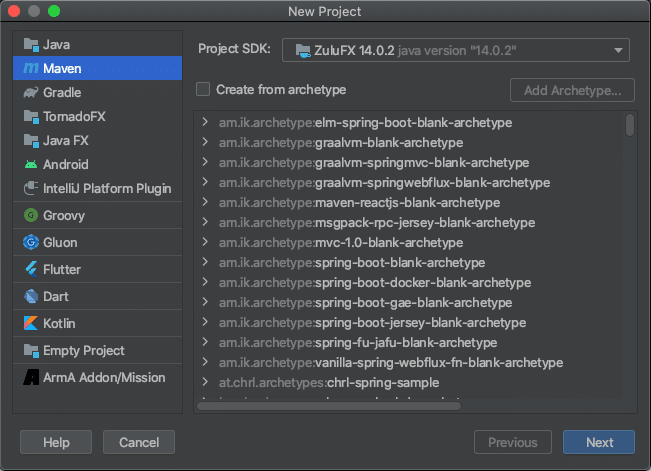Expand spring-fu-jafu-blank-archetype node

tap(205, 342)
